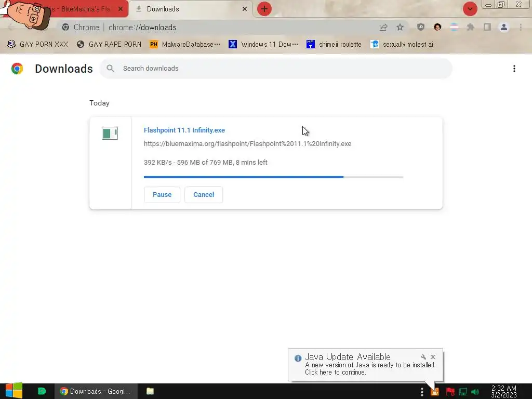Click the info icon in Java notification
Viewport: 532px width, 399px height.
pyautogui.click(x=298, y=358)
